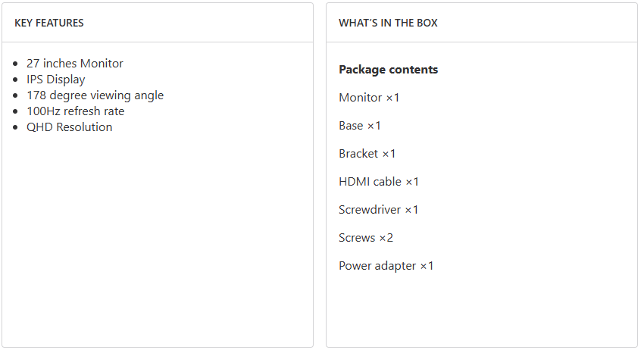Select the "Monitor ×1" package line
Image resolution: width=644 pixels, height=350 pixels.
coord(369,98)
